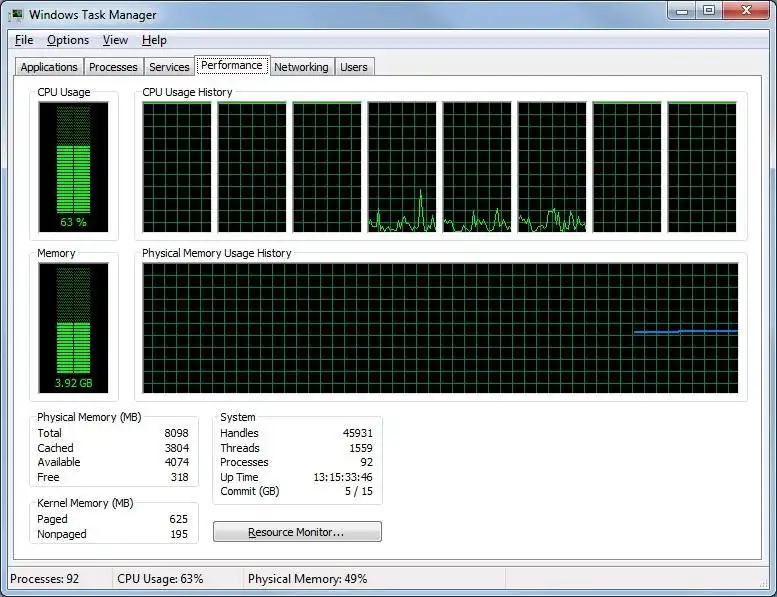The width and height of the screenshot is (777, 597).
Task: Click the Paged kernel memory value 625
Action: [178, 519]
